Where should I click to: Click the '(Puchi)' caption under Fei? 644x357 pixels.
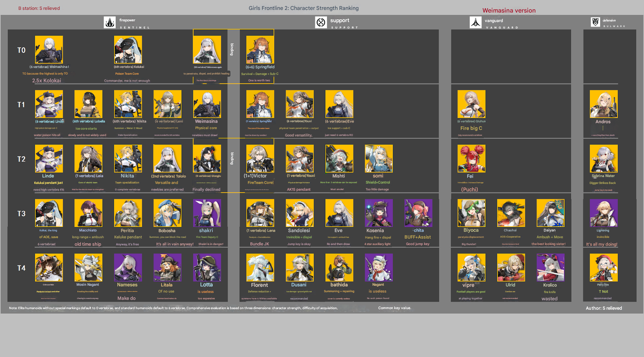tap(469, 189)
